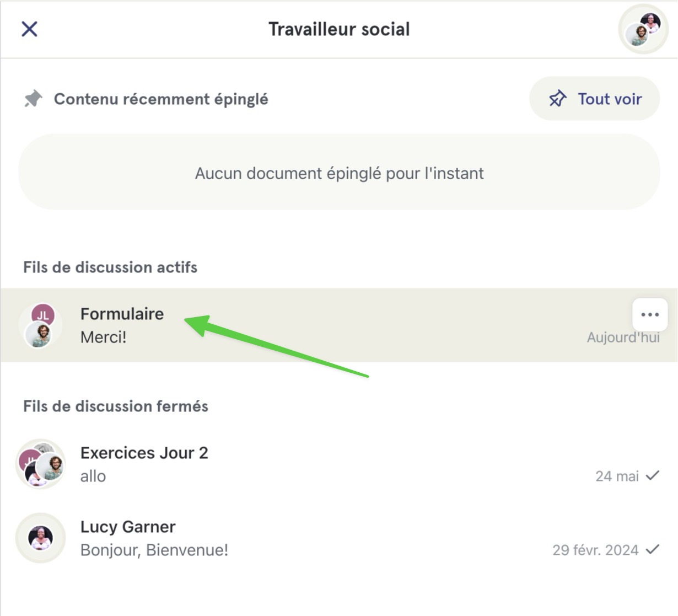The width and height of the screenshot is (678, 616).
Task: Click the Exercices Jour 2 group avatar
Action: coord(40,464)
